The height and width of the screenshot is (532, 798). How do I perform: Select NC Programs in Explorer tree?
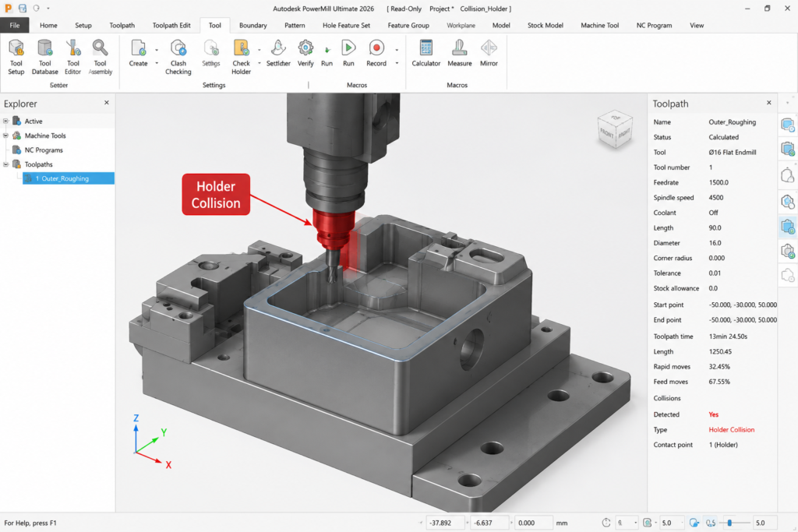[x=44, y=150]
